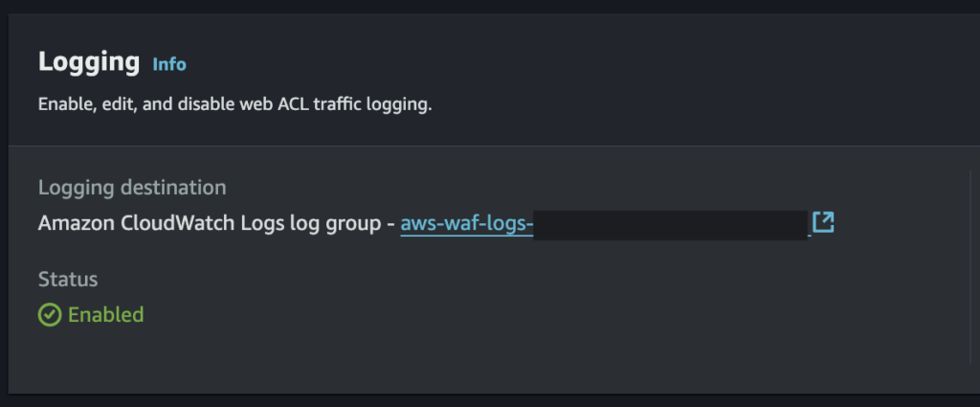The height and width of the screenshot is (407, 980).
Task: Open the external link icon beside log group
Action: [823, 223]
